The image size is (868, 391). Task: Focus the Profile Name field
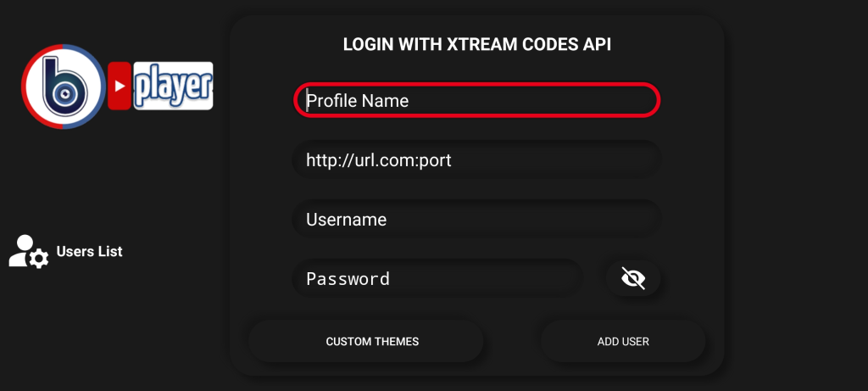point(476,100)
